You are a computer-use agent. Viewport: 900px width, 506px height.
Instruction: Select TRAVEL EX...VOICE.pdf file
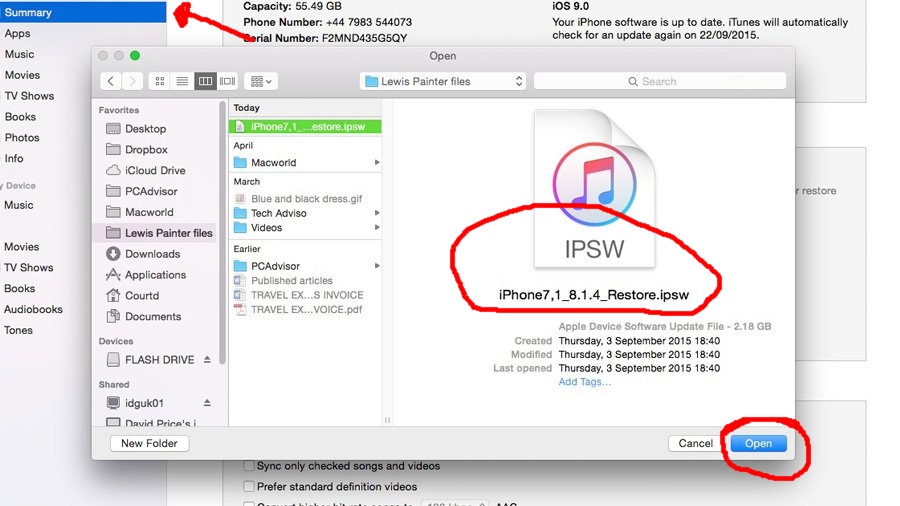pyautogui.click(x=305, y=309)
